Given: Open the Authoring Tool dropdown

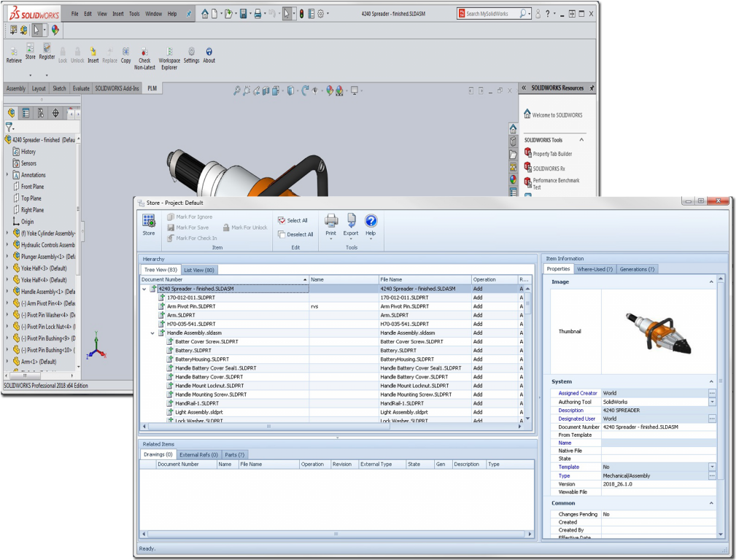Looking at the screenshot, I should 712,402.
